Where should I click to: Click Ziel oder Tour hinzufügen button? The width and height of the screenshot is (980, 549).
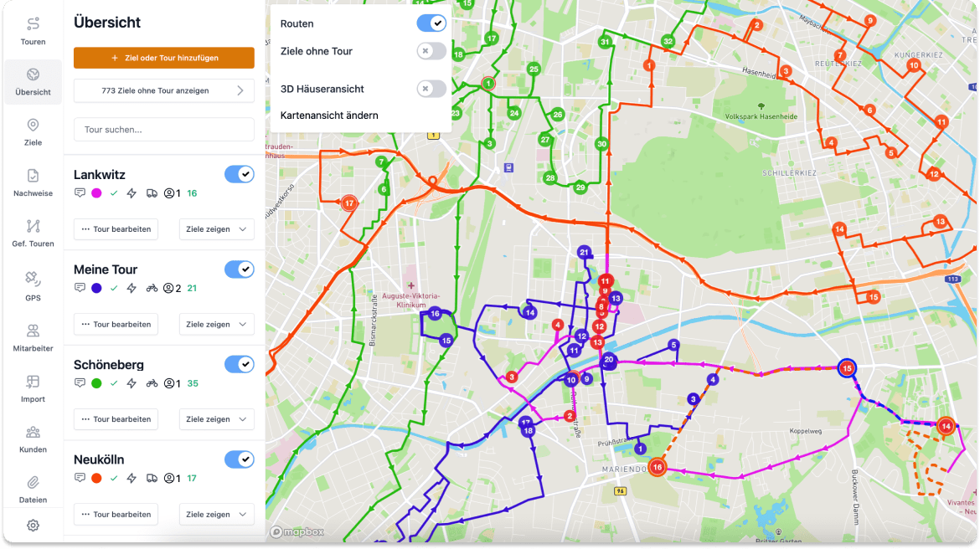coord(163,58)
